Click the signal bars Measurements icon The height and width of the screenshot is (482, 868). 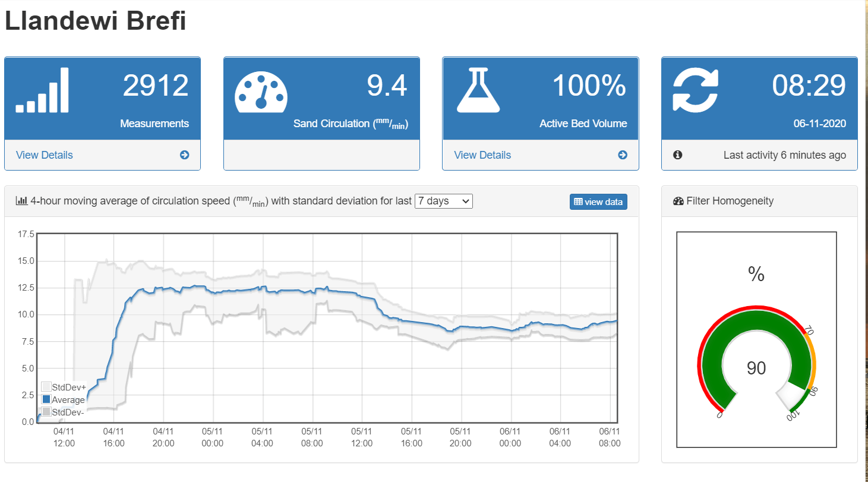point(42,90)
